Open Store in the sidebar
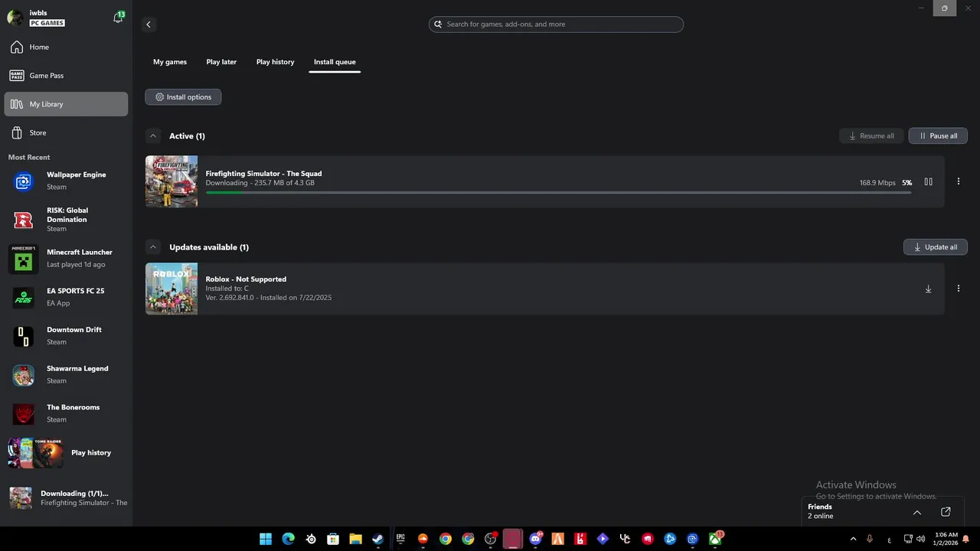Viewport: 980px width, 551px height. 66,132
